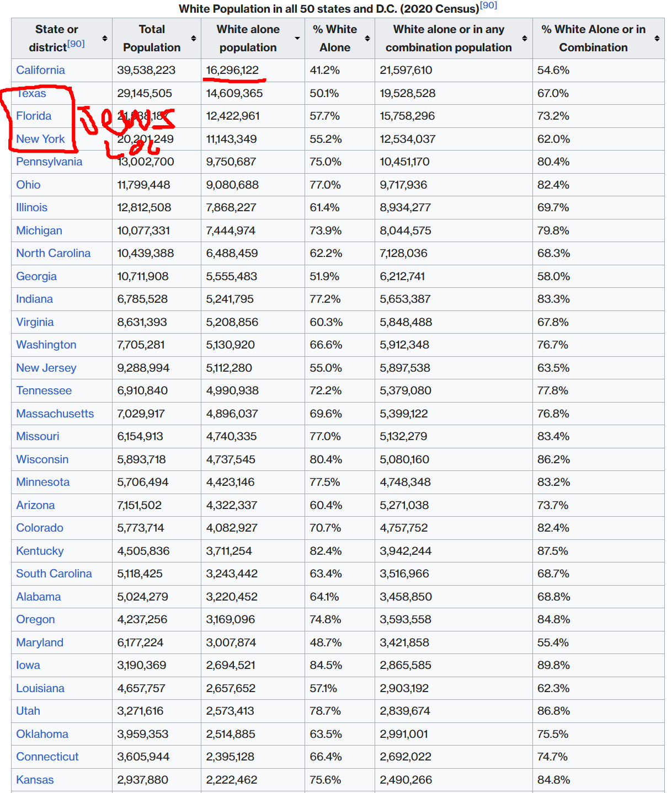Viewport: 672px width, 793px height.
Task: Click Washington's total population 7,705,281
Action: pyautogui.click(x=141, y=345)
